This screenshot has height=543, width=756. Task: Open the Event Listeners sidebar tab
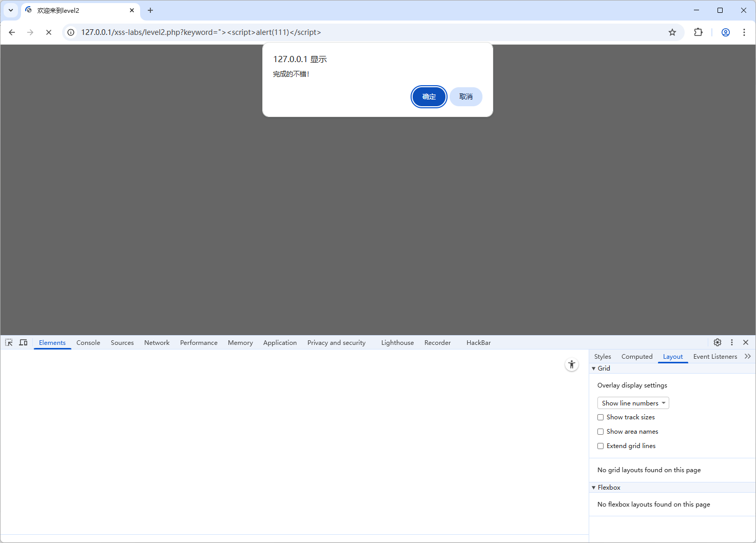715,357
